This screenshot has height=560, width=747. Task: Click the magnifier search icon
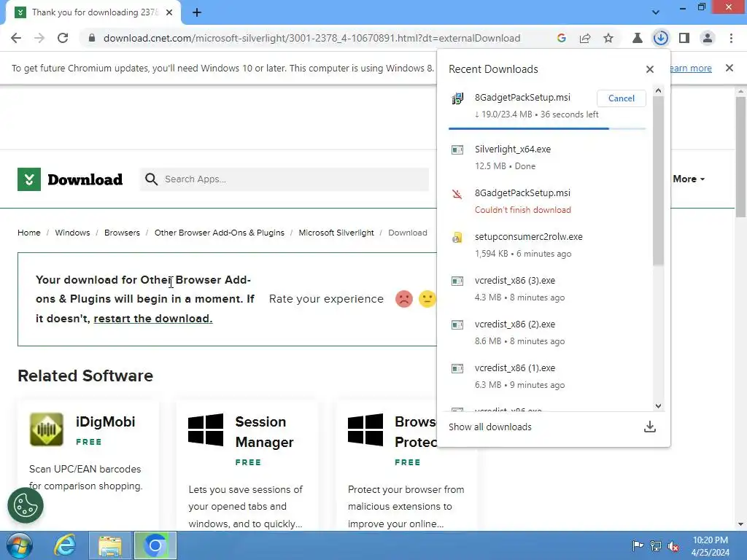(151, 179)
